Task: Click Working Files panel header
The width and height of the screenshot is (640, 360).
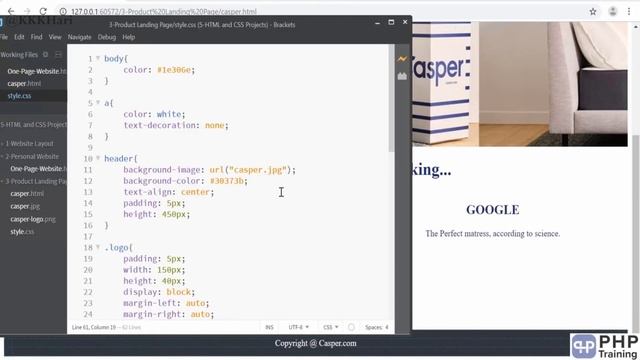Action: pyautogui.click(x=19, y=54)
